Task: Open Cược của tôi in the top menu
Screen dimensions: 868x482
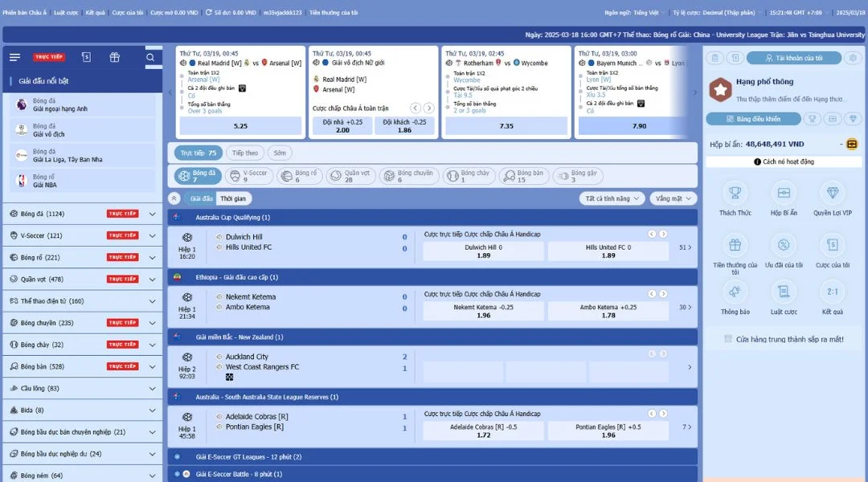Action: pos(128,12)
